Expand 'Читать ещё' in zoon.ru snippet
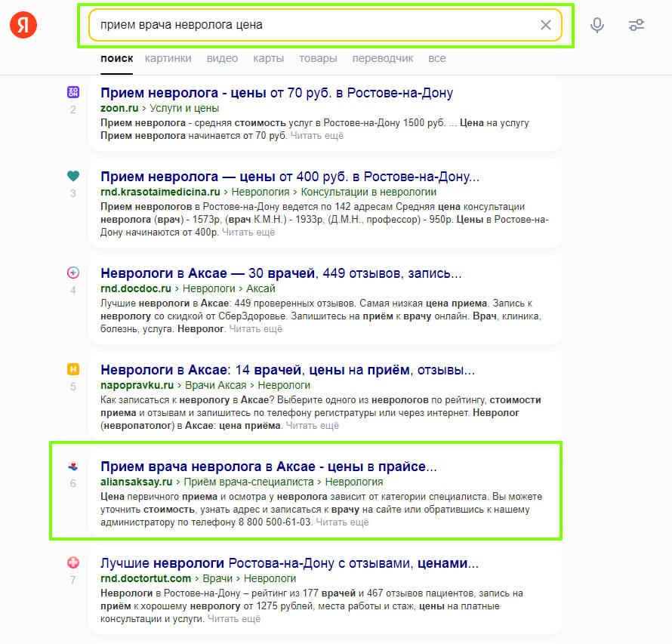The width and height of the screenshot is (672, 644). [x=316, y=136]
